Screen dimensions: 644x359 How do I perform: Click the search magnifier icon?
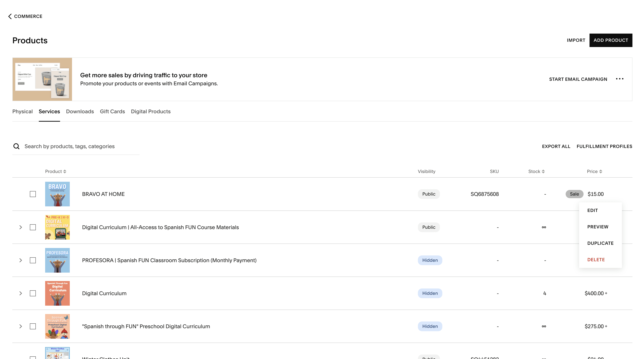[x=16, y=146]
